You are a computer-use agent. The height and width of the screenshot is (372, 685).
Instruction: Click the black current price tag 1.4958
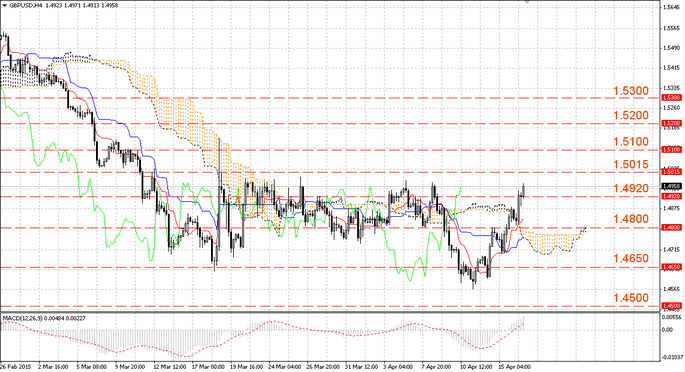coord(671,186)
